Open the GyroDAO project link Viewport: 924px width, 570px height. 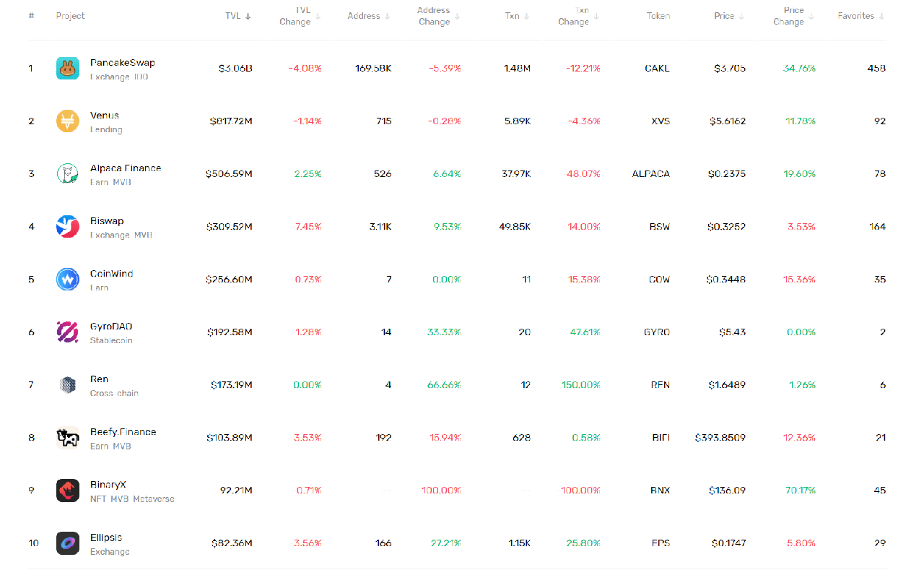point(111,327)
